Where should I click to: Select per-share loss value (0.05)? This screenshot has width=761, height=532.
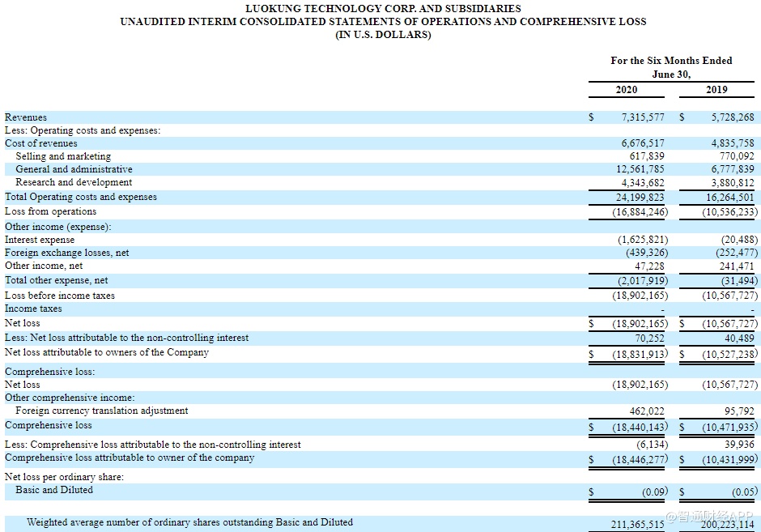(745, 492)
